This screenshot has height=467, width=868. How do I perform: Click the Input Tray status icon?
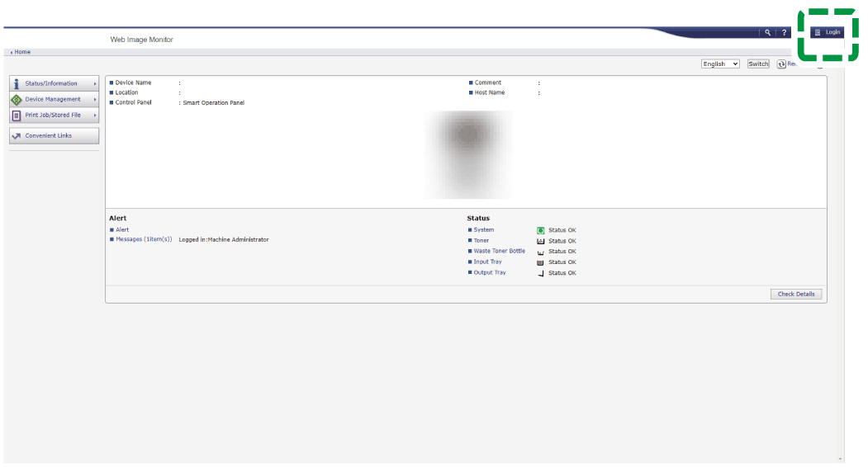541,262
